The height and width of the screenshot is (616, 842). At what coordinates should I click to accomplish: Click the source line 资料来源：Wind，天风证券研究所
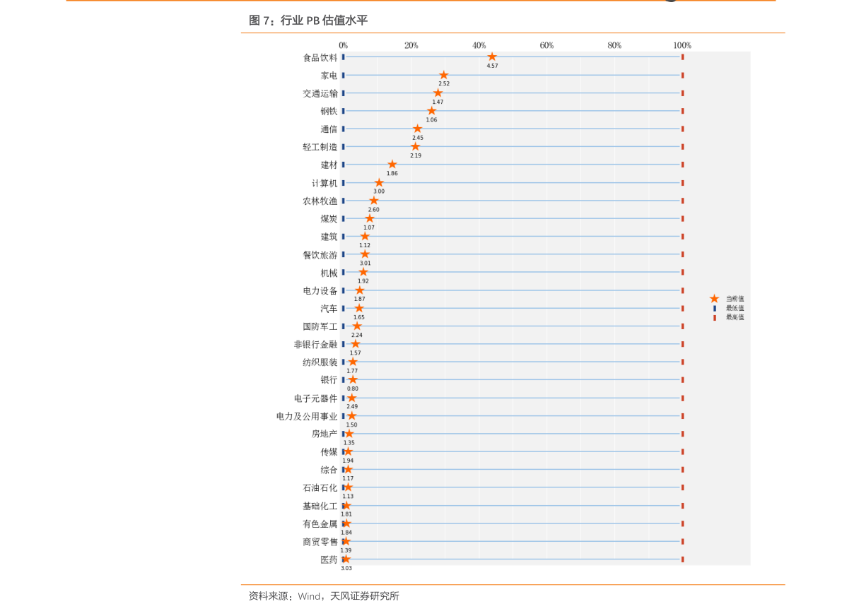click(323, 596)
